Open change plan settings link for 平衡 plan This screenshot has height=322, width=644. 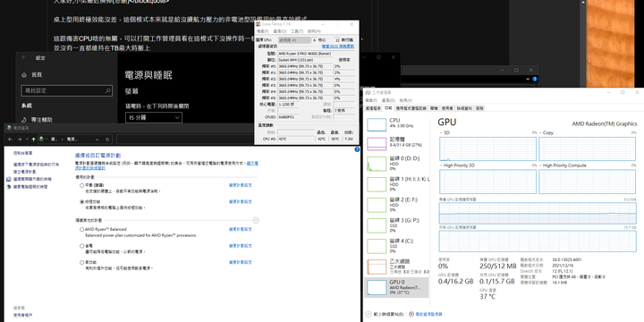pos(241,185)
